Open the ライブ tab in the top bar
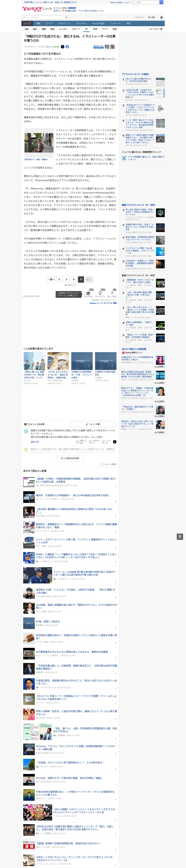186x868 pixels. [x=49, y=24]
